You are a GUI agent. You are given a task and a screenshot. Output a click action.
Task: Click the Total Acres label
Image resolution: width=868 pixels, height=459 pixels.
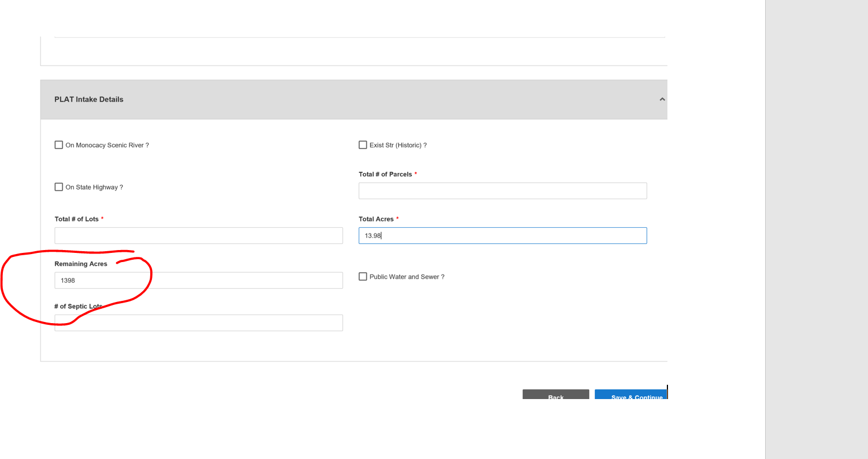coord(376,219)
